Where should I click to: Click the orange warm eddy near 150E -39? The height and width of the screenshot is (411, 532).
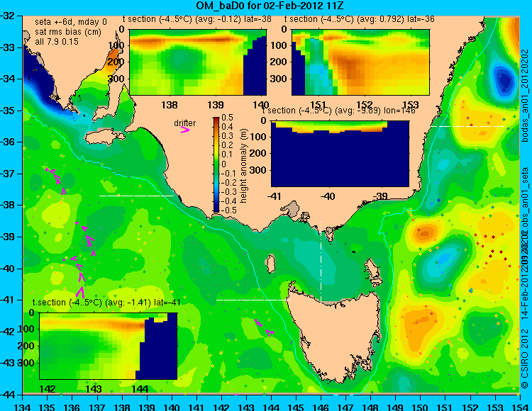[x=425, y=232]
